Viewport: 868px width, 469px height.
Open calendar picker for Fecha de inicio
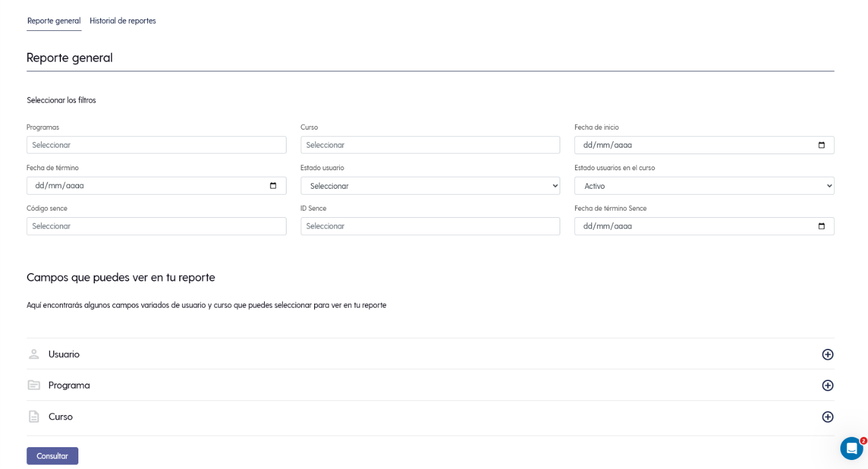pyautogui.click(x=822, y=145)
